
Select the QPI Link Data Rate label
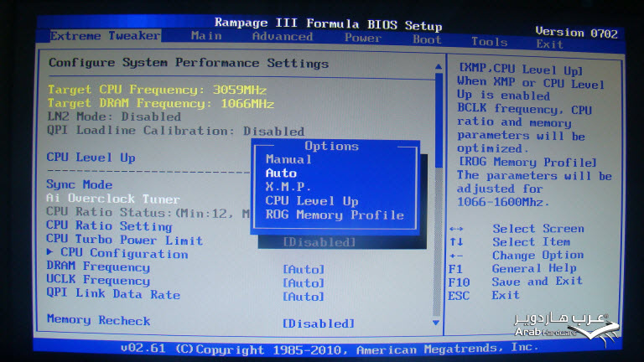113,294
